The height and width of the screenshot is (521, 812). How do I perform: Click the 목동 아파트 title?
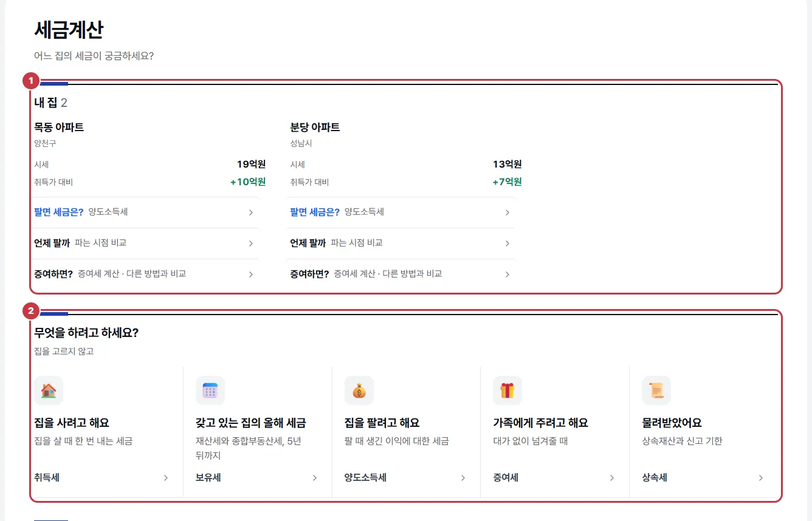(x=59, y=128)
